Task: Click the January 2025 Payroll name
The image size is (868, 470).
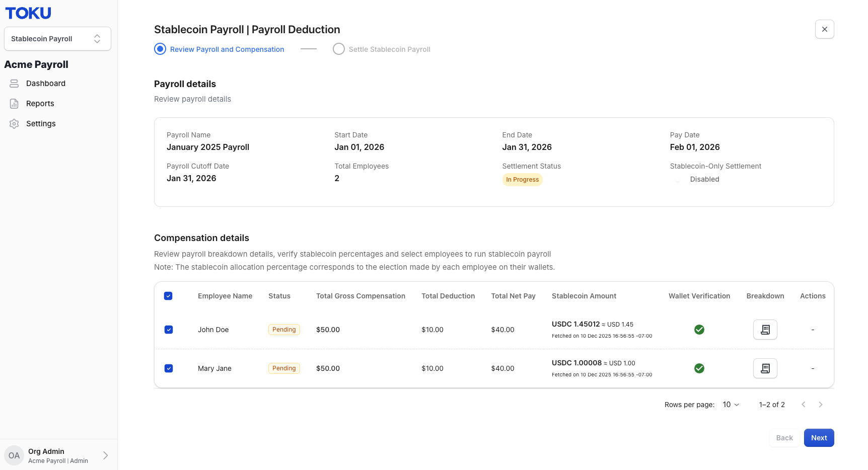Action: pyautogui.click(x=208, y=147)
